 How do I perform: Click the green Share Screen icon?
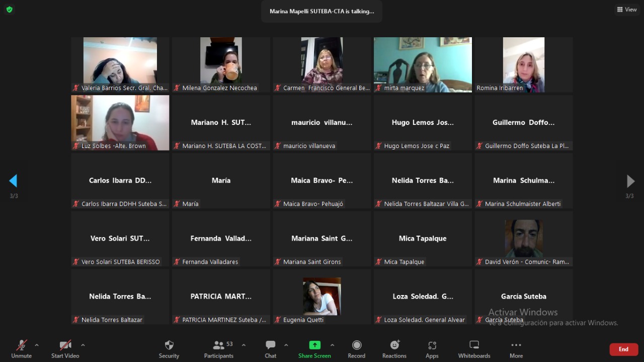tap(314, 345)
